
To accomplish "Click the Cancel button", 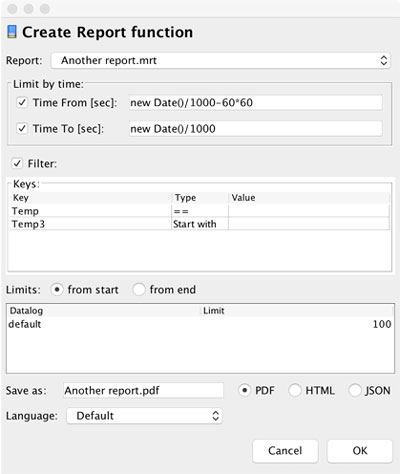I will [285, 451].
